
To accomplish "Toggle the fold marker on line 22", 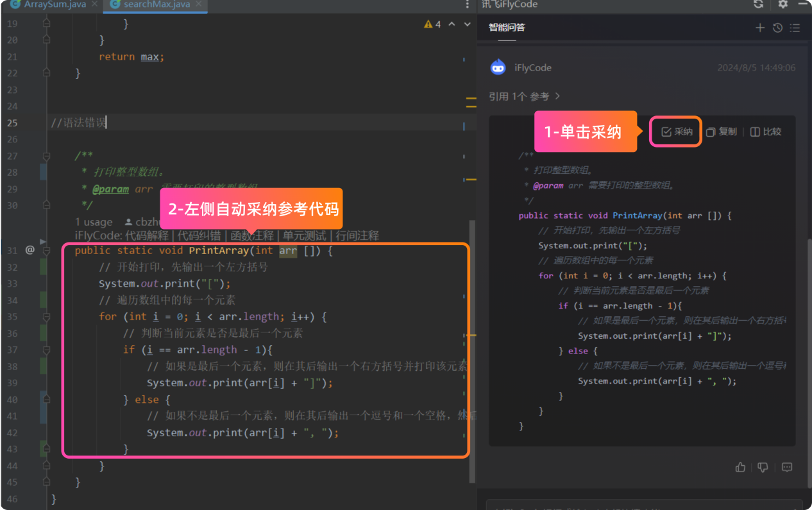I will 46,73.
